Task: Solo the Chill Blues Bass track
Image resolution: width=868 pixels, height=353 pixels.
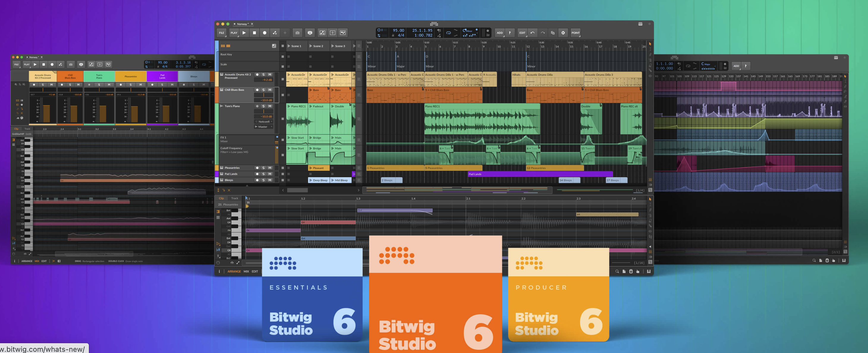Action: (263, 90)
